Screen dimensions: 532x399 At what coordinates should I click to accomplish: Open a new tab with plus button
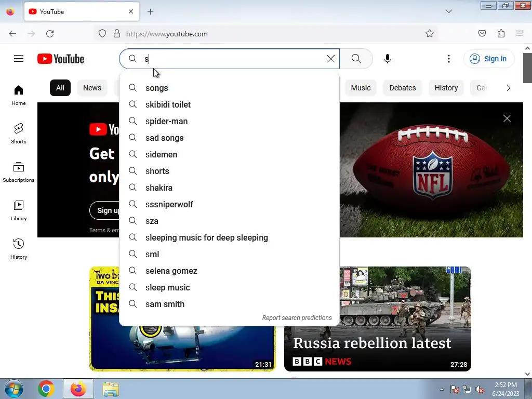point(150,12)
